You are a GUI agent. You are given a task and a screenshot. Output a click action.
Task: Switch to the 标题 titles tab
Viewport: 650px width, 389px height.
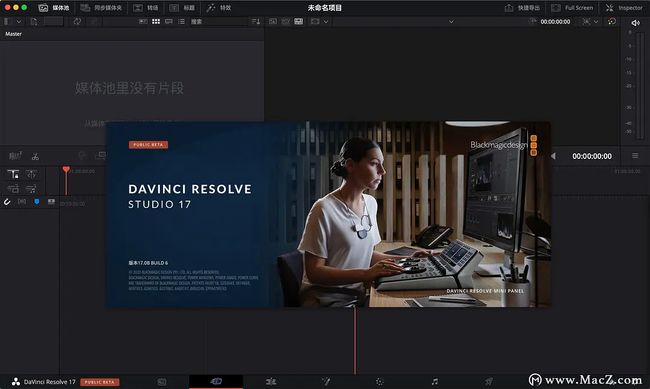[182, 8]
